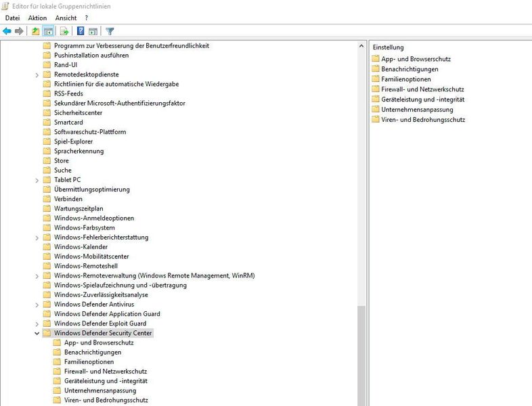Toggle the console tree pane icon
Viewport: 532px width, 406px height.
(x=49, y=31)
